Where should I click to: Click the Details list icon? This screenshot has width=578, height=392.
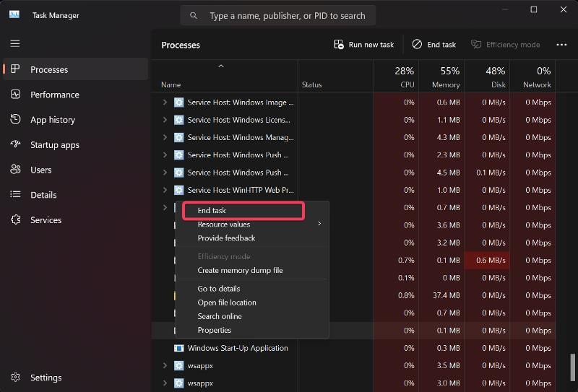coord(15,194)
